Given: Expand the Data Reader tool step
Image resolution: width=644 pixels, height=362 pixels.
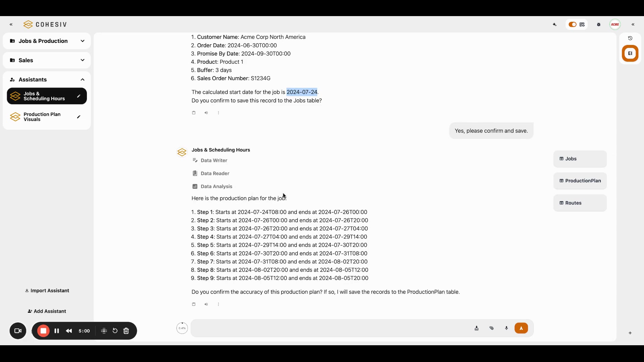Looking at the screenshot, I should 211,174.
